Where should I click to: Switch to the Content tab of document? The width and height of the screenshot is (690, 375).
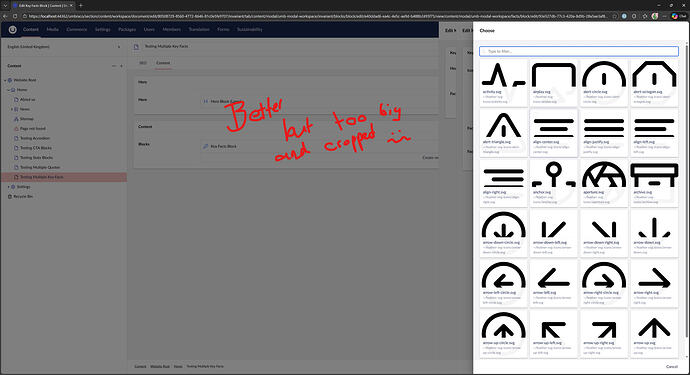163,63
